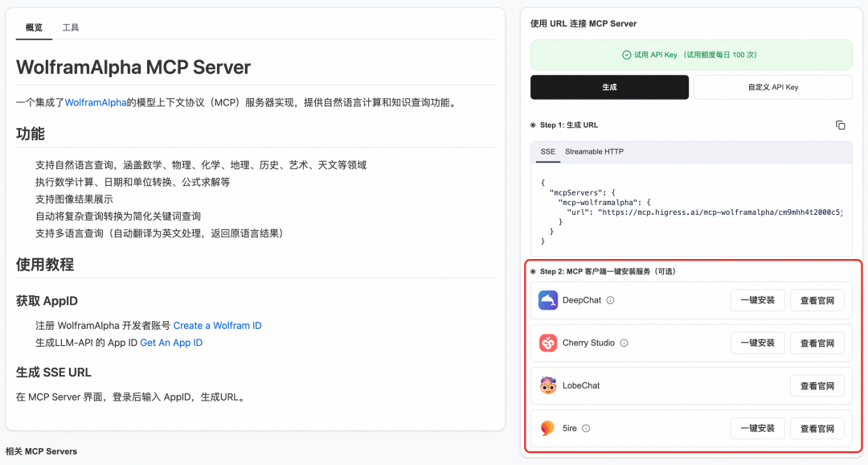Switch to the Streamable HTTP tab
Viewport: 868px width, 465px height.
pos(594,151)
